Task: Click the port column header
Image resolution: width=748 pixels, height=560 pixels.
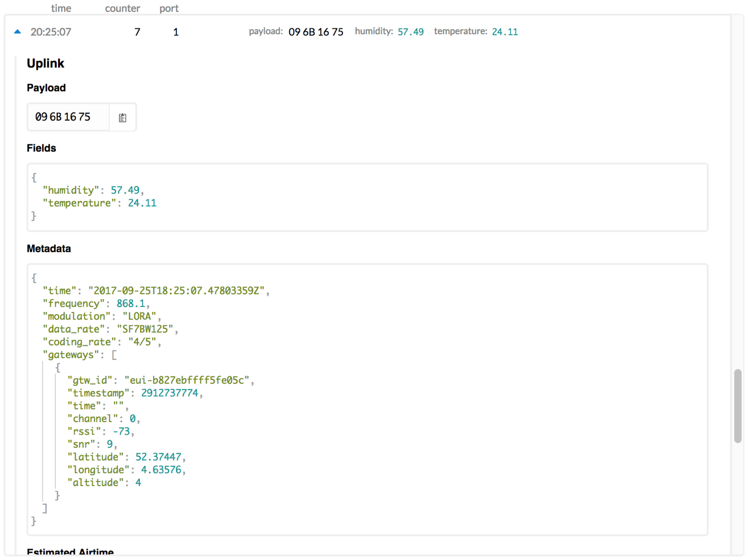Action: 169,8
